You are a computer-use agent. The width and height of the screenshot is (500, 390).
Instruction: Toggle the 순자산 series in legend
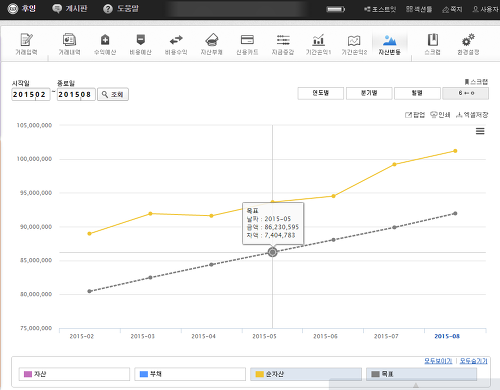[306, 374]
